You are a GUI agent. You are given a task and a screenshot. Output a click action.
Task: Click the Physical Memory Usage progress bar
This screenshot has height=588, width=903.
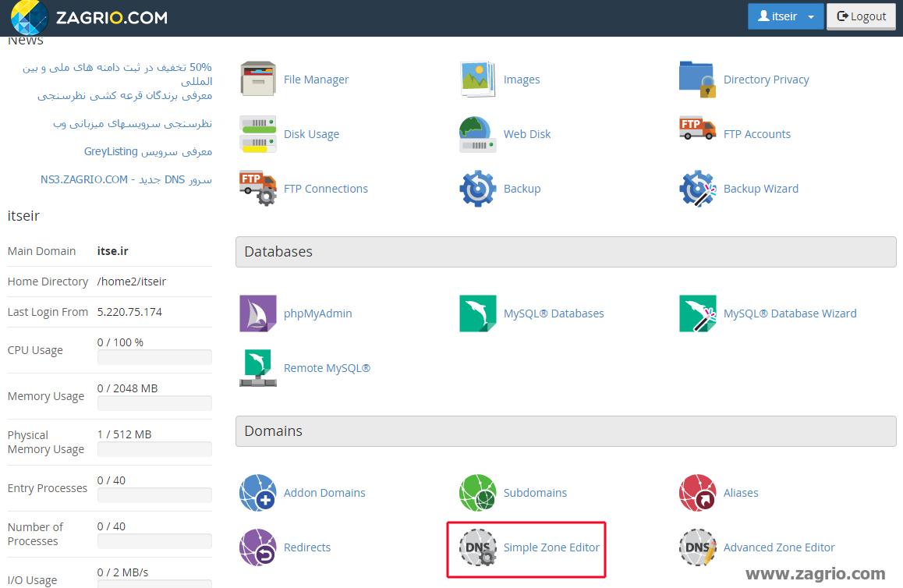[154, 449]
